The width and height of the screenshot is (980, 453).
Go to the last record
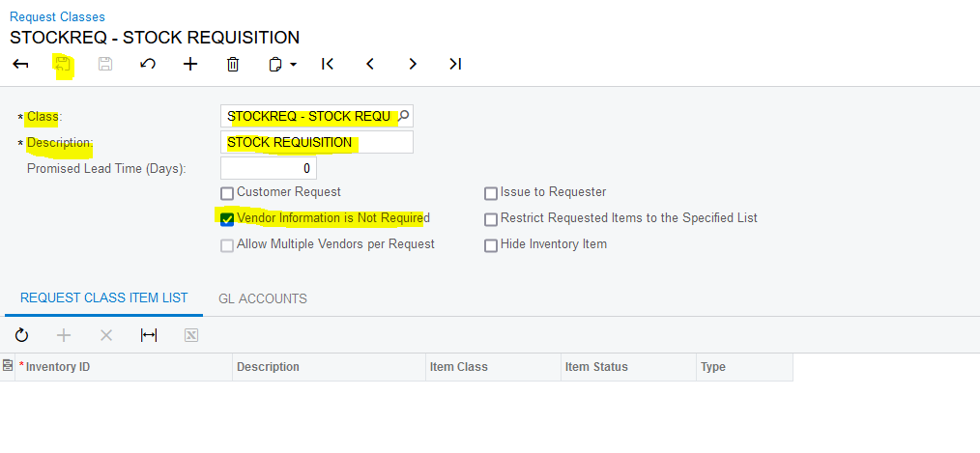(455, 65)
